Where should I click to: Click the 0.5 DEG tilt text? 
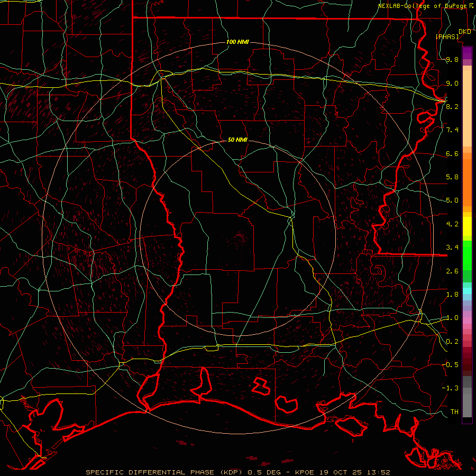tap(265, 472)
